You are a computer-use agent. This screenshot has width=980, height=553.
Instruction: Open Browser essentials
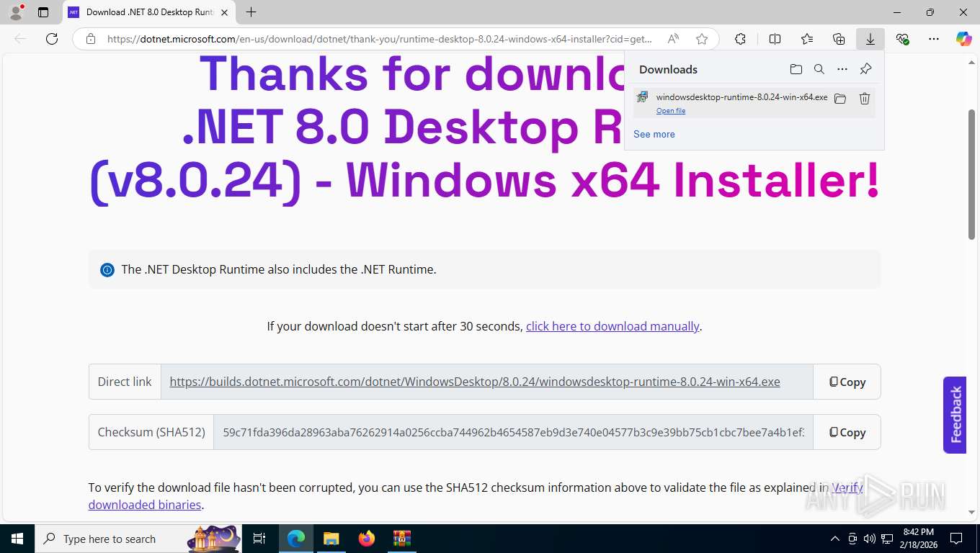[902, 39]
